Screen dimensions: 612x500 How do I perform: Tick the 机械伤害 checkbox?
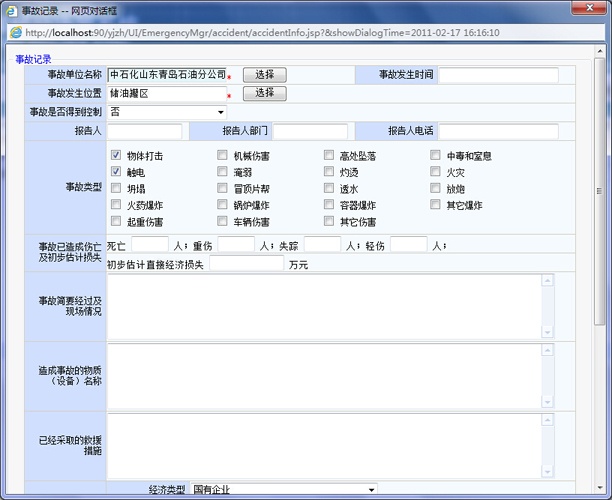point(223,156)
